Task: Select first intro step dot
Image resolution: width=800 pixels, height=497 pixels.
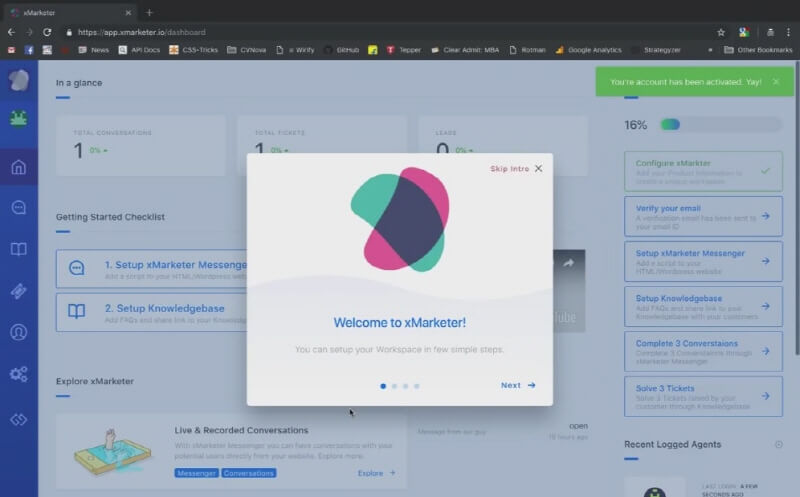Action: click(x=383, y=386)
